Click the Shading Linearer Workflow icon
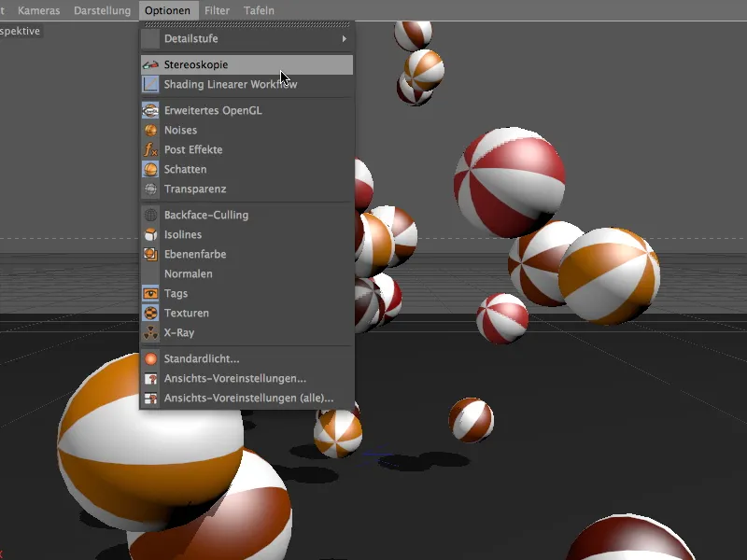Screen dimensions: 747x560 (x=150, y=84)
